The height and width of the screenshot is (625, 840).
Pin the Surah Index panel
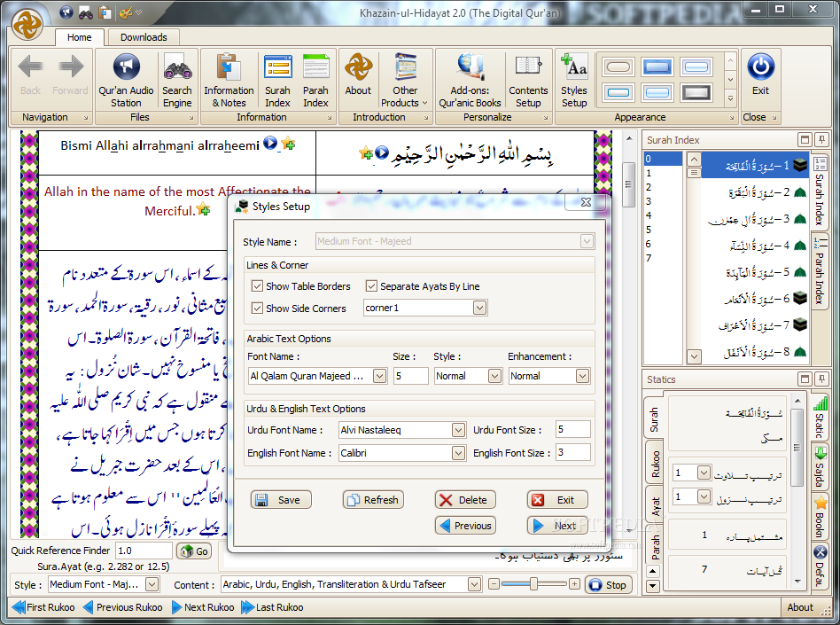pyautogui.click(x=821, y=140)
